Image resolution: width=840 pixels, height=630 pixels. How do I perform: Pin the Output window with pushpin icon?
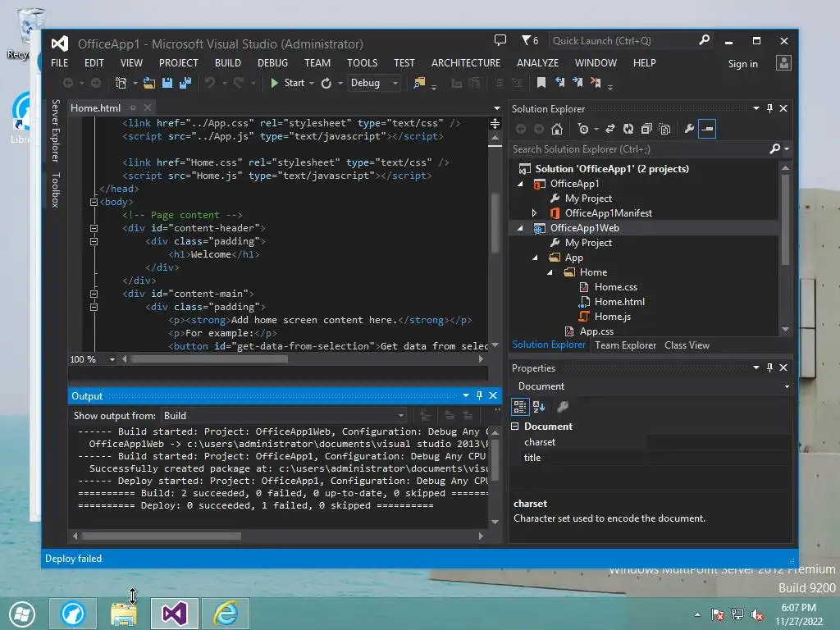pyautogui.click(x=479, y=395)
